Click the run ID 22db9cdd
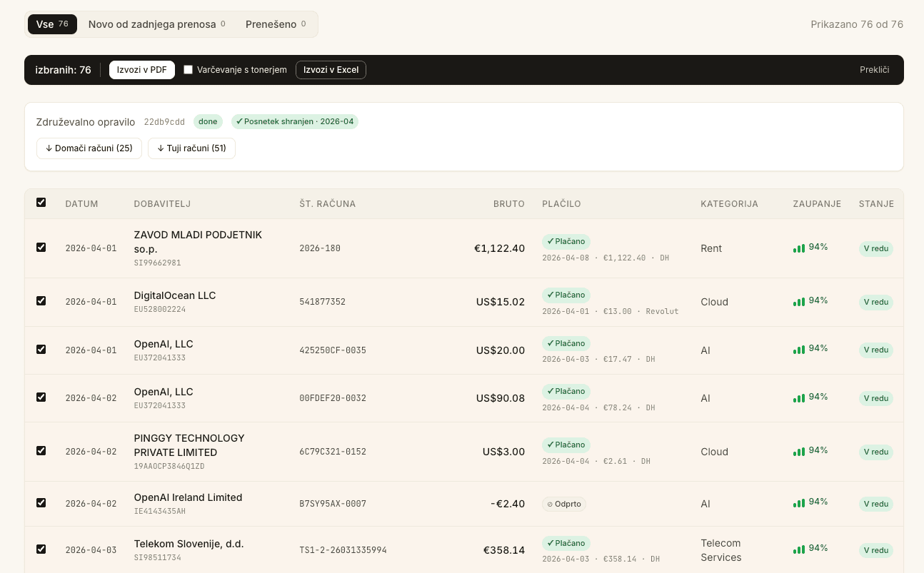 coord(164,122)
